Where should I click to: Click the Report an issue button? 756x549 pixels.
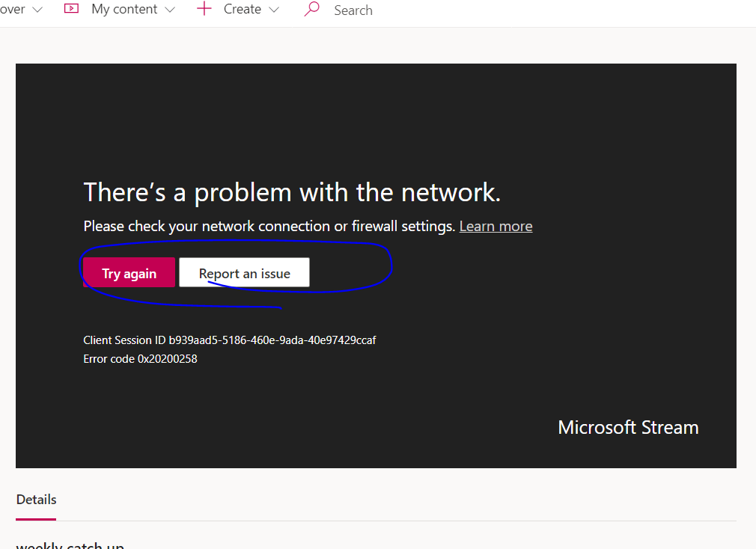pos(245,272)
